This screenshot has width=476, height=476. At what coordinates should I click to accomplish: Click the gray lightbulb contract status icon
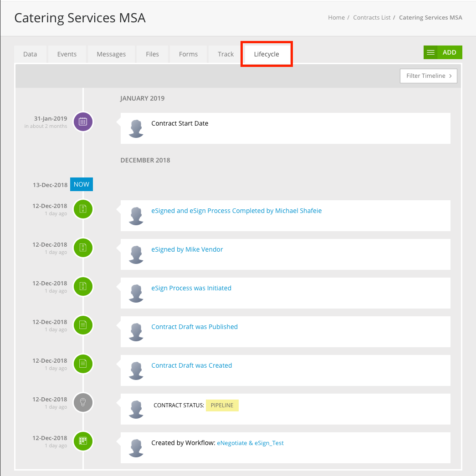point(83,403)
